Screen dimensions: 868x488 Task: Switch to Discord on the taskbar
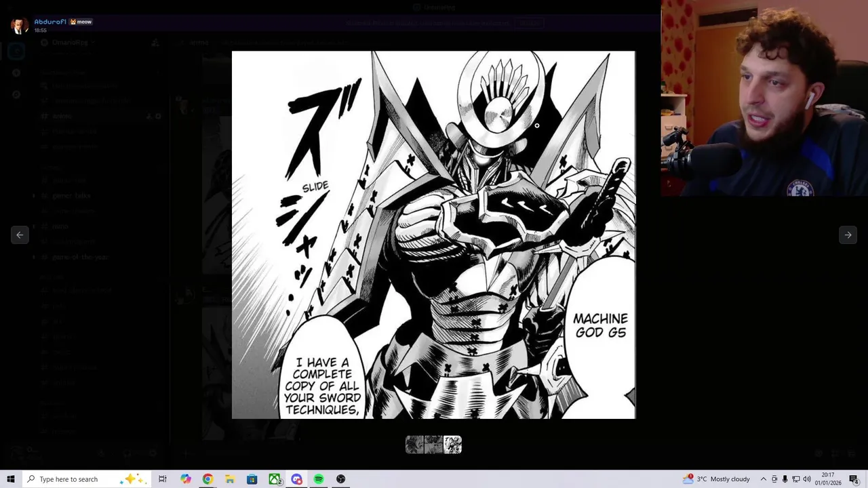[296, 479]
